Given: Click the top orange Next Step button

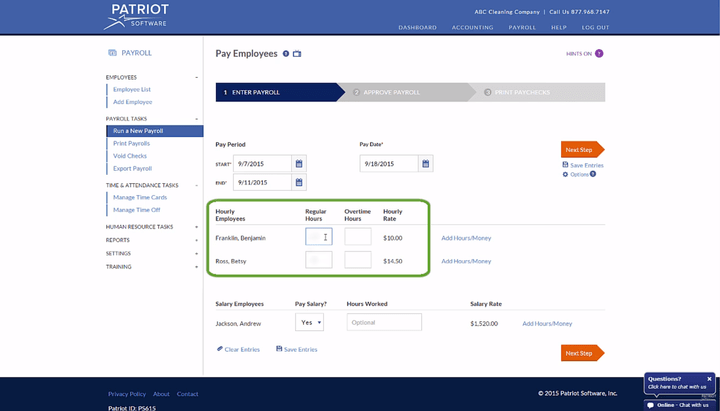Looking at the screenshot, I should 581,149.
